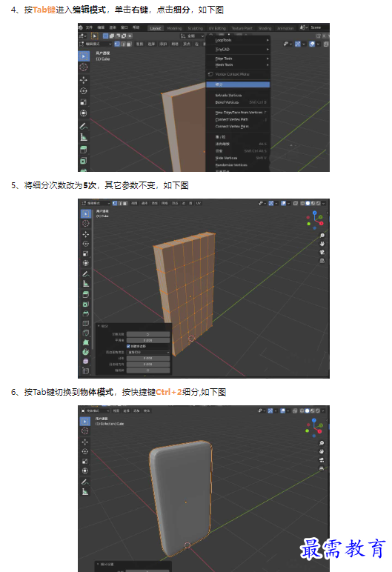This screenshot has width=392, height=572.
Task: Select the Rotate tool in the first Blender screenshot
Action: pyautogui.click(x=84, y=91)
